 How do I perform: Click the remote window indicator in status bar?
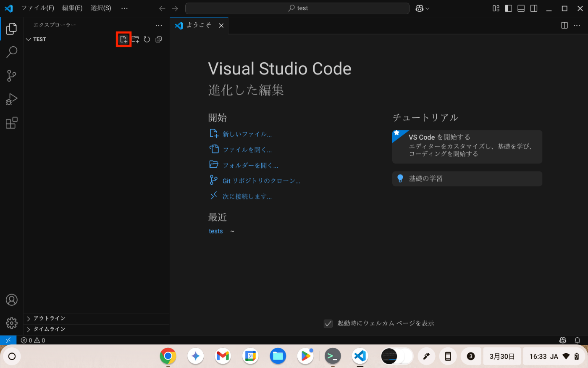point(8,340)
